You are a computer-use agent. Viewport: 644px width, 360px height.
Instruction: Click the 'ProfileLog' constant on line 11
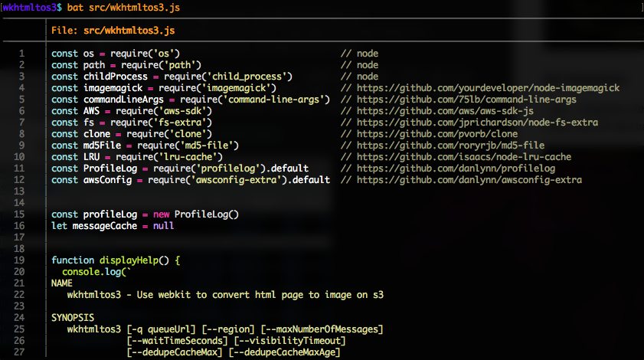click(110, 169)
